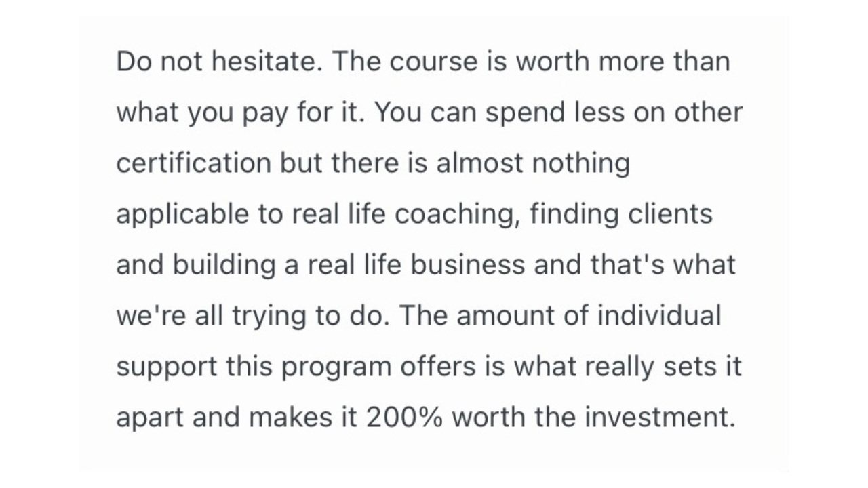Click the phrase 'real life coaching'
Viewport: 868px width, 488px height.
click(406, 215)
